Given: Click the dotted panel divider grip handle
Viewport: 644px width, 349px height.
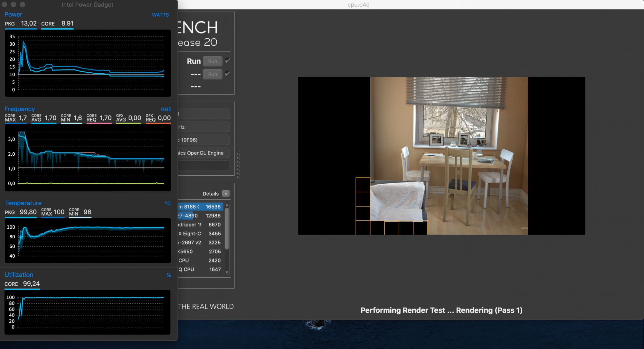Looking at the screenshot, I should click(238, 164).
